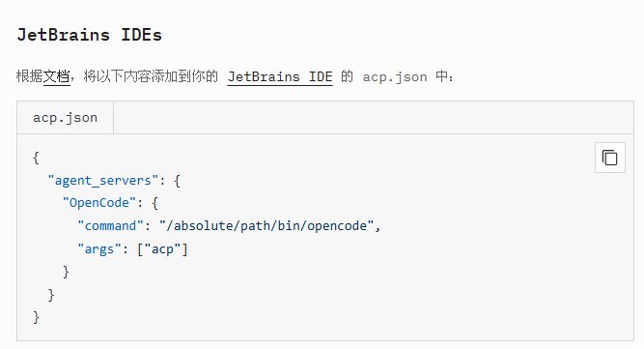Click the JetBrains IDEs heading

coord(89,35)
